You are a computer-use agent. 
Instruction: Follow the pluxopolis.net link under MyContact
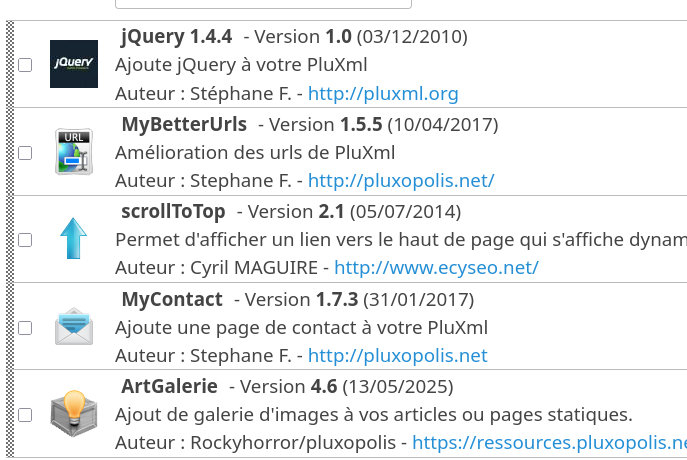pyautogui.click(x=397, y=356)
